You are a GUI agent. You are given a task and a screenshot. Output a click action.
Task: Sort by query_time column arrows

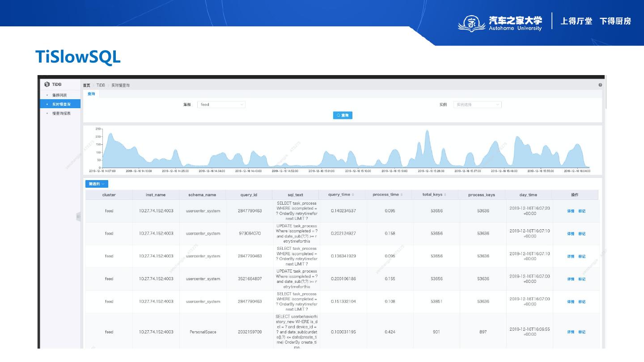pos(353,195)
